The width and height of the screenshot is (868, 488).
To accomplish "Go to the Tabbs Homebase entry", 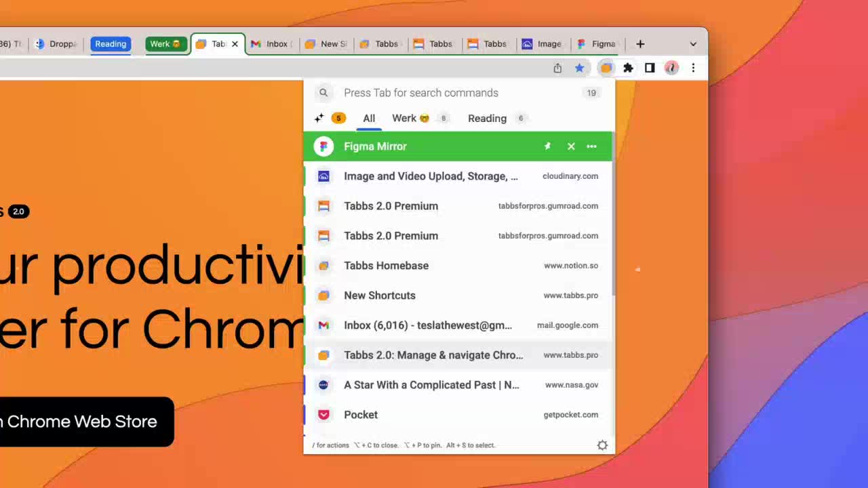I will tap(458, 266).
